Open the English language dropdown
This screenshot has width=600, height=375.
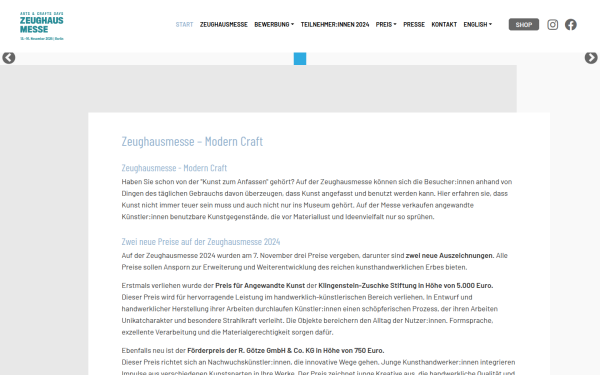478,24
